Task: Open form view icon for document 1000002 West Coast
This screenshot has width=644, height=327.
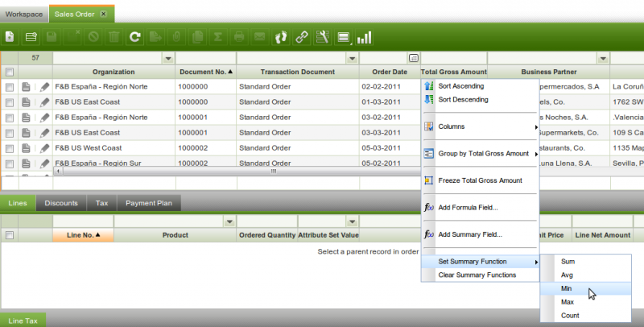Action: point(27,148)
